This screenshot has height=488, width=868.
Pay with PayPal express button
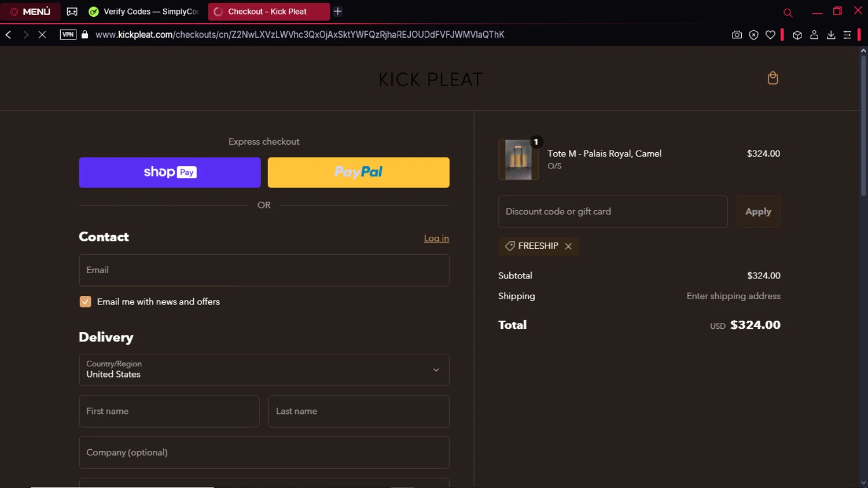(x=358, y=173)
